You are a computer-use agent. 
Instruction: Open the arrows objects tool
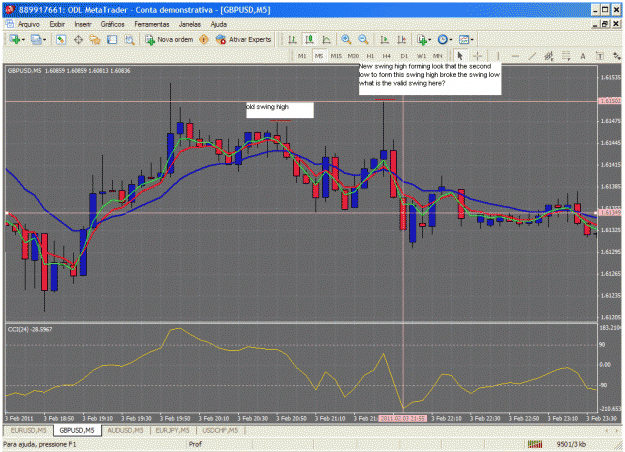[616, 56]
